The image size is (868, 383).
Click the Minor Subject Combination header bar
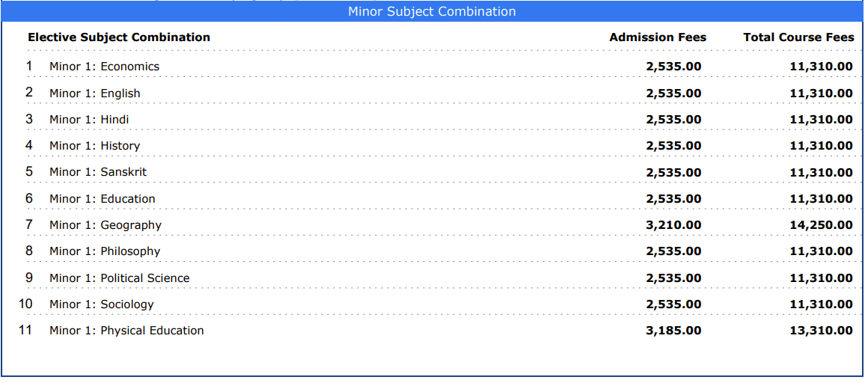[432, 11]
